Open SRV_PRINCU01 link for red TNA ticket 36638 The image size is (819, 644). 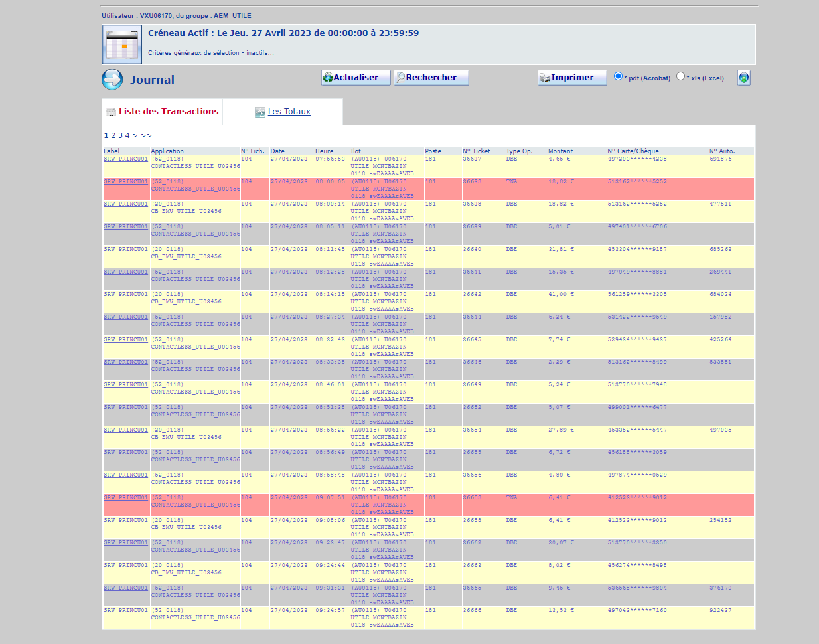(x=125, y=182)
